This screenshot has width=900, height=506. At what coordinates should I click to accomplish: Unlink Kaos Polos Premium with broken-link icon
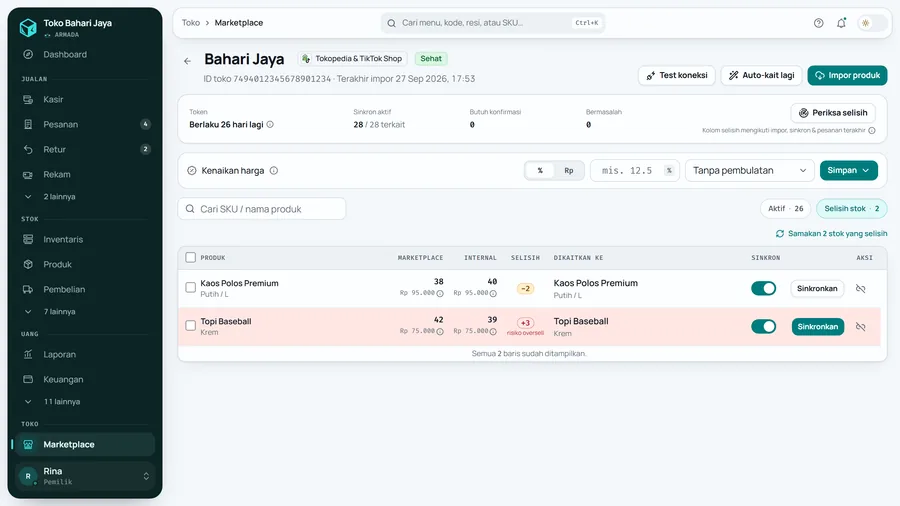(860, 289)
